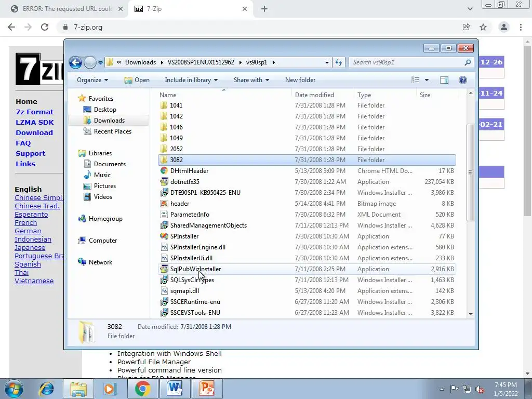Open the view options dropdown arrow

pyautogui.click(x=427, y=80)
